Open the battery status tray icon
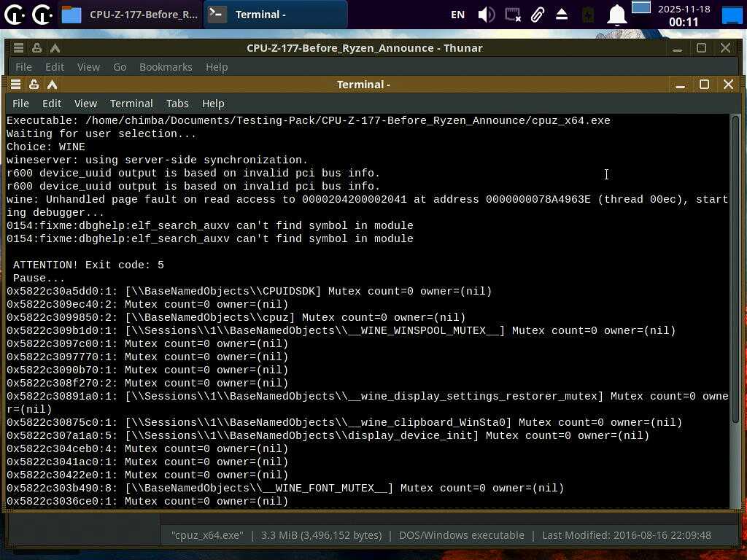Screen dimensions: 747x560 point(589,15)
